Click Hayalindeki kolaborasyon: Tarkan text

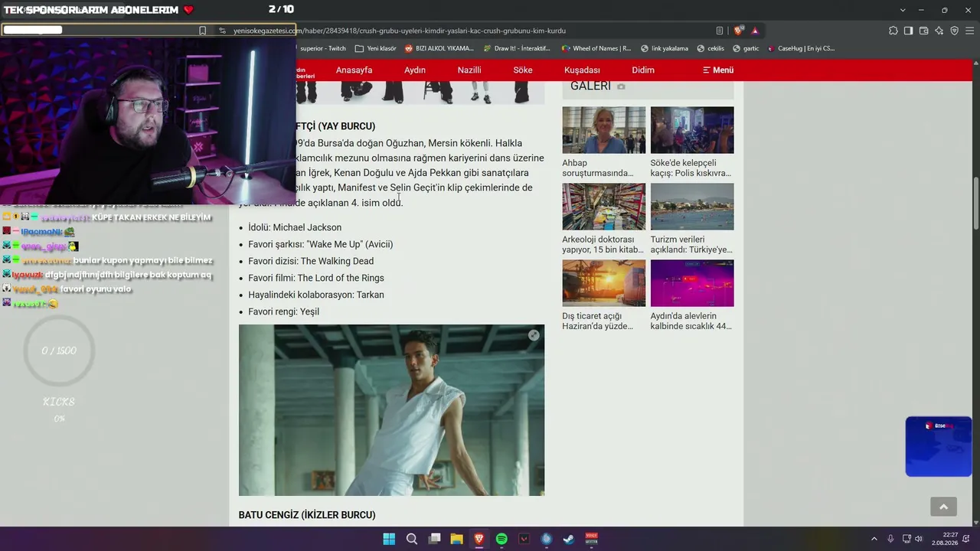(x=316, y=295)
